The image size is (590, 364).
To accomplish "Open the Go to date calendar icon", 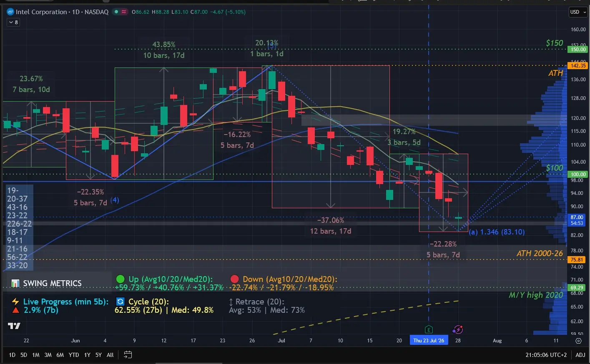I will (128, 355).
